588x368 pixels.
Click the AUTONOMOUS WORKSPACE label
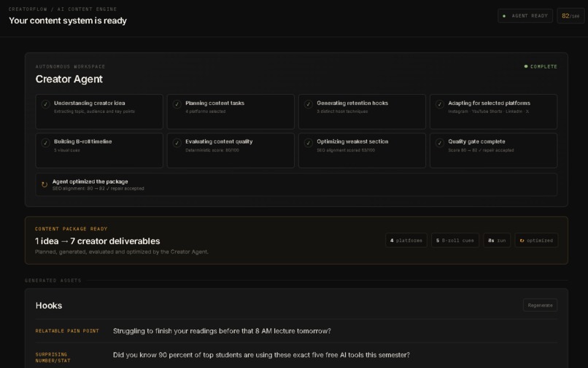[70, 66]
